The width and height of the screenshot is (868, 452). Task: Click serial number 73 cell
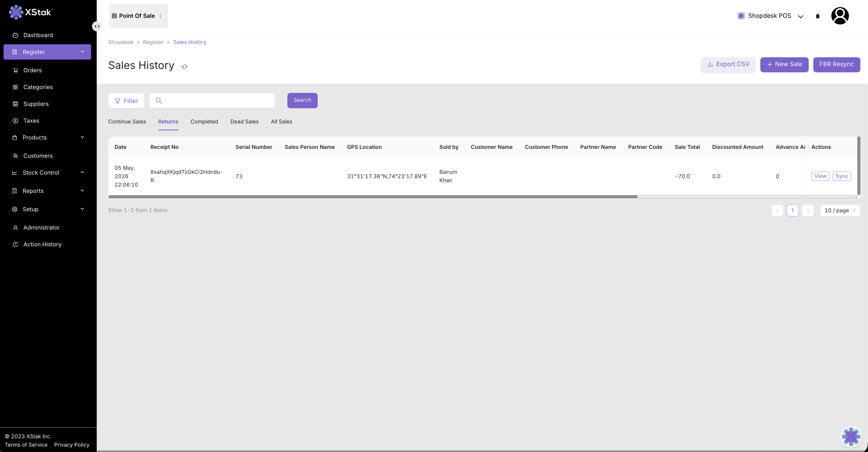[239, 176]
